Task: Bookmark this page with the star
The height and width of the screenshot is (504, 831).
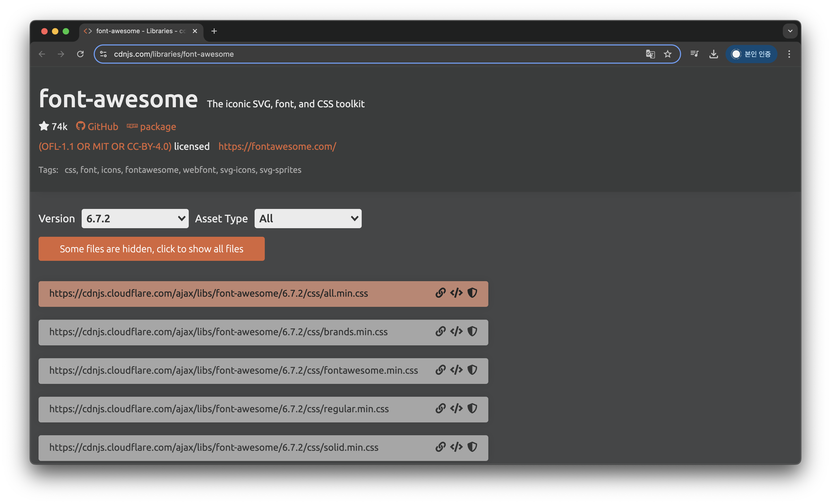Action: click(x=667, y=54)
